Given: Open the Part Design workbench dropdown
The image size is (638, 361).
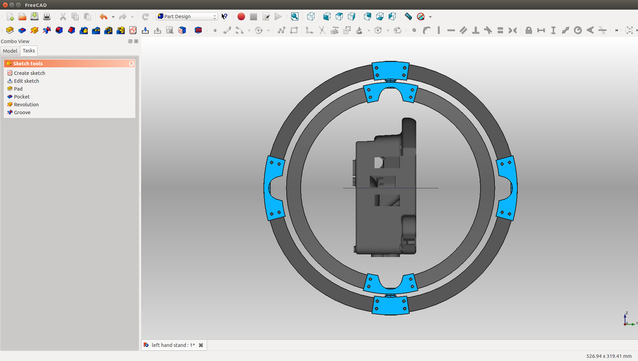Looking at the screenshot, I should pyautogui.click(x=187, y=17).
